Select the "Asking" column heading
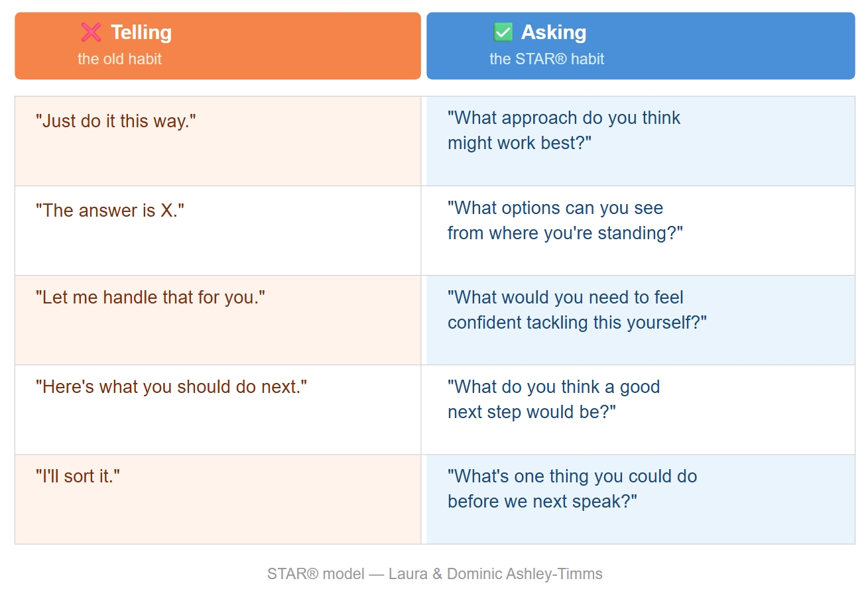Screen dimensions: 868x599 pyautogui.click(x=554, y=32)
